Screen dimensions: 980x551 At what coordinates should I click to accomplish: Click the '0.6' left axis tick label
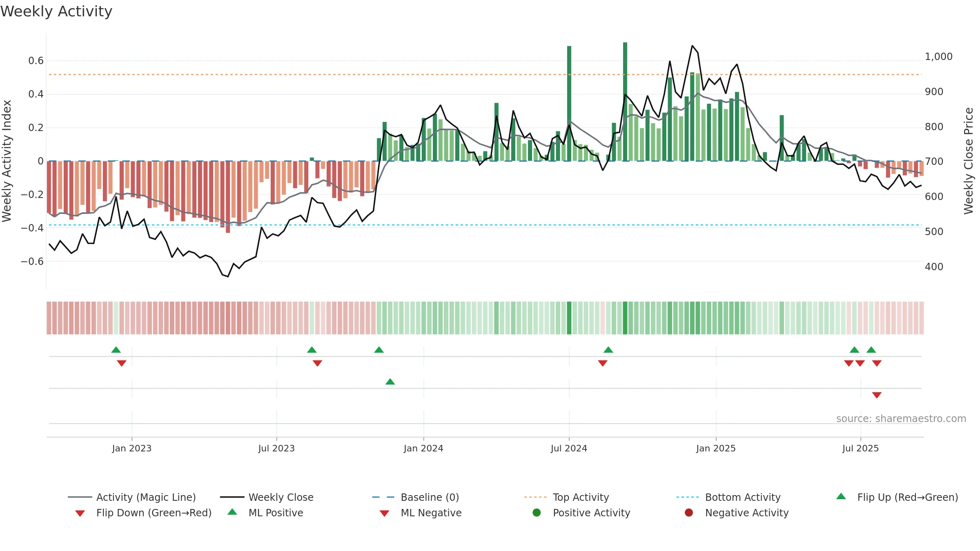(36, 61)
